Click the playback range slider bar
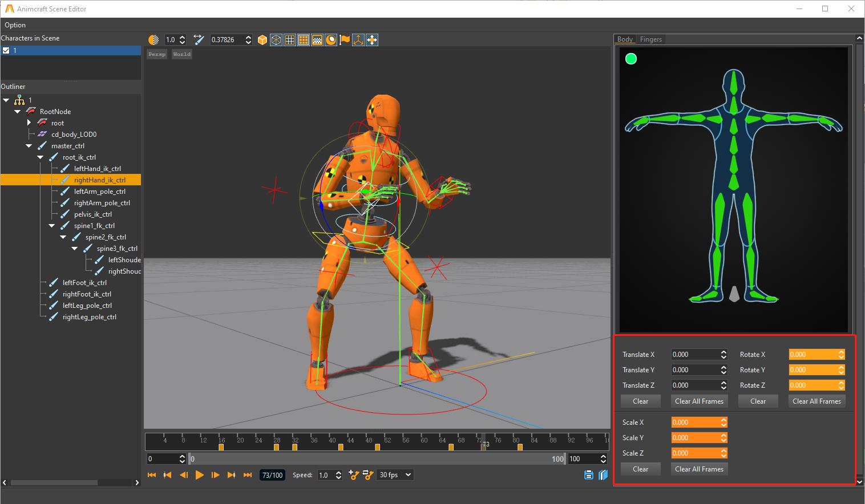The image size is (865, 504). pyautogui.click(x=377, y=459)
